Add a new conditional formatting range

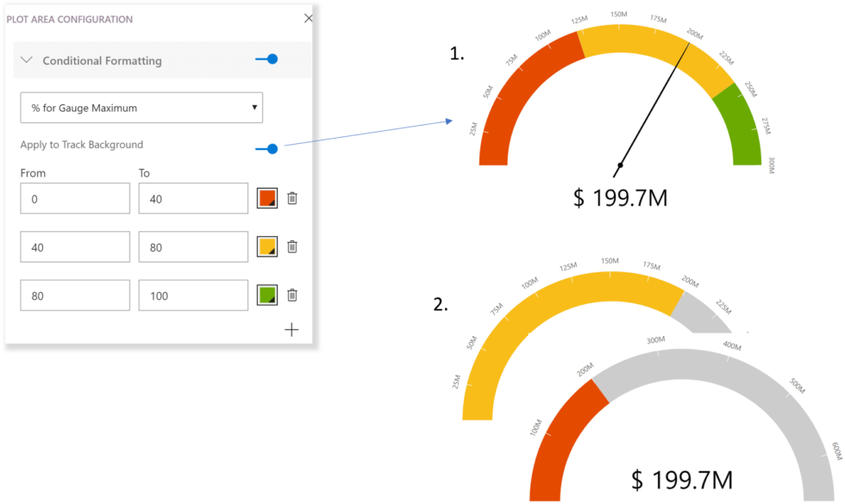291,329
